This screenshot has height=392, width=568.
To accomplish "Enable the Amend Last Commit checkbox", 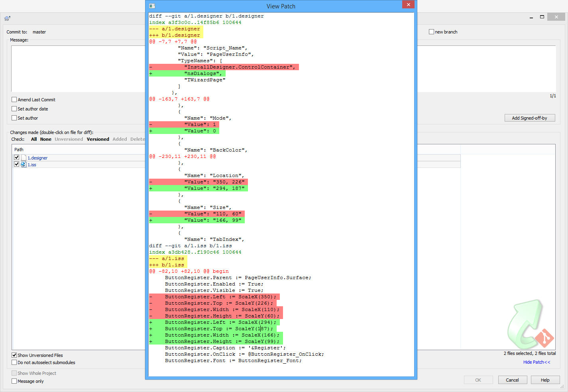I will tap(14, 100).
